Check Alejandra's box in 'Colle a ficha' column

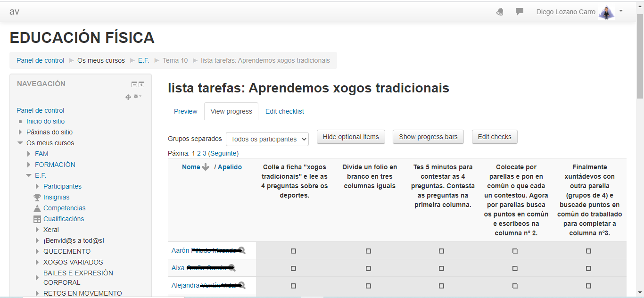(x=293, y=286)
